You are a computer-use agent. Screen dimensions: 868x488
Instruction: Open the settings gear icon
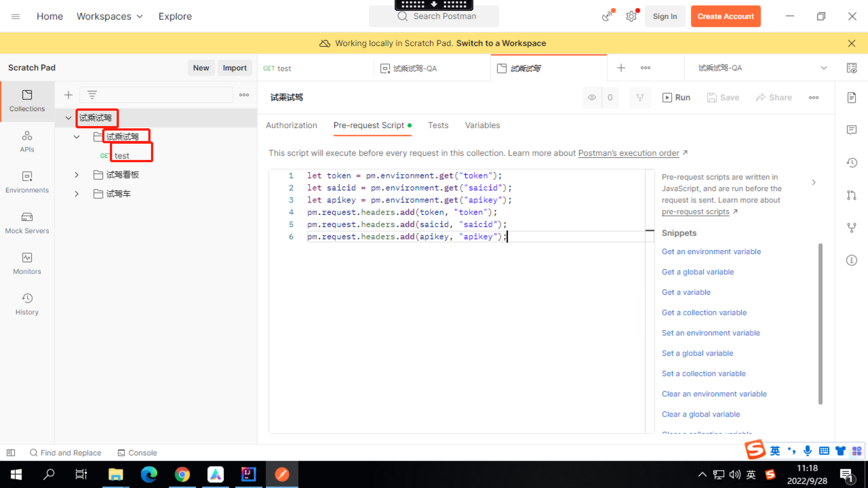[x=631, y=17]
